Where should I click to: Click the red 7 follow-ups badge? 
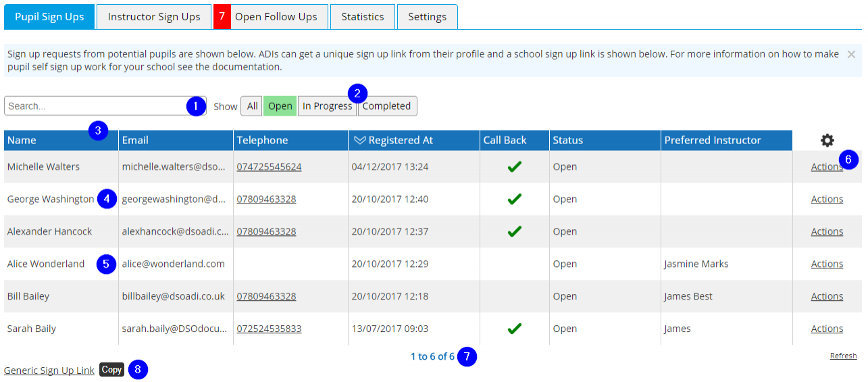point(222,17)
